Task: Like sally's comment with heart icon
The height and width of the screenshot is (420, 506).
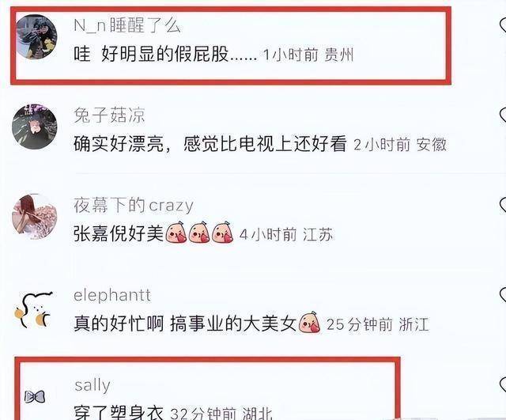Action: pyautogui.click(x=503, y=385)
